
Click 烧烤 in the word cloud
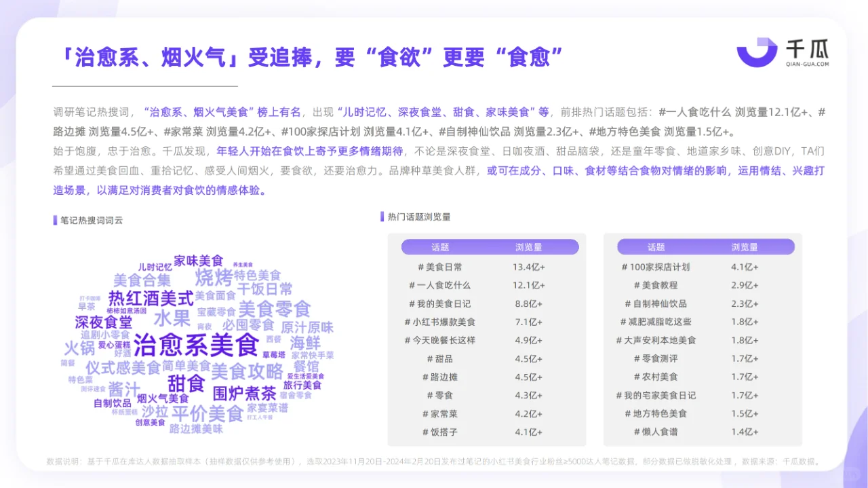[214, 277]
